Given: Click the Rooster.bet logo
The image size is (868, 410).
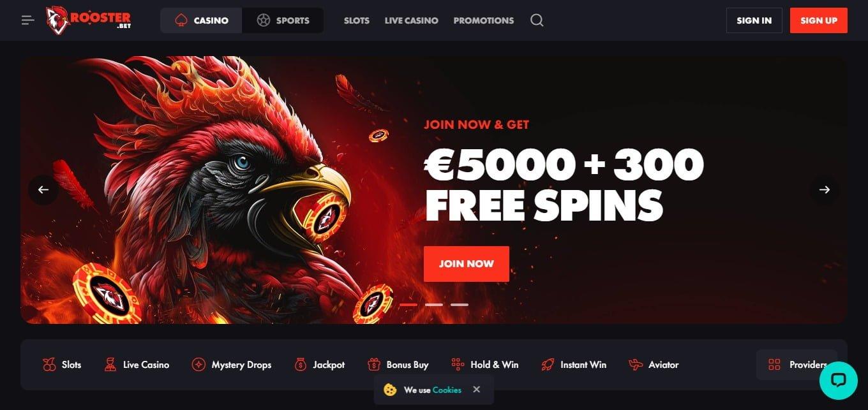Looking at the screenshot, I should pos(88,20).
